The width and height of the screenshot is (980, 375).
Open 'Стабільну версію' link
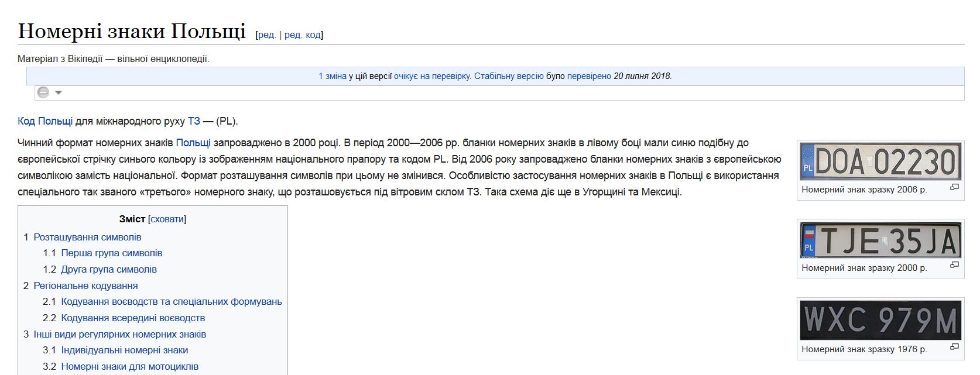[509, 76]
